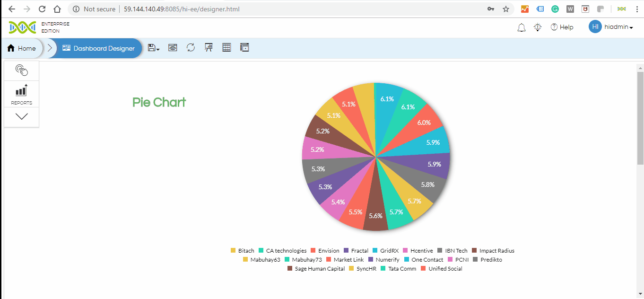
Task: Click Predikto legend entry
Action: tap(487, 260)
